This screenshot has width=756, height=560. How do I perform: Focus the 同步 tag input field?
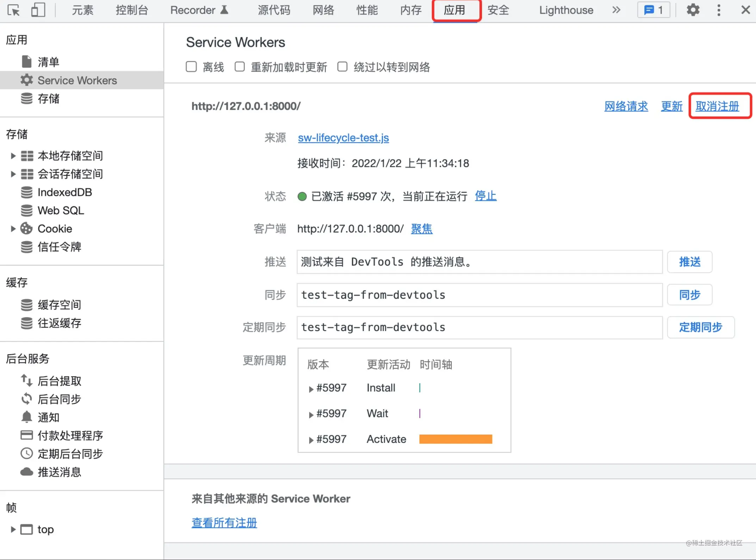479,295
